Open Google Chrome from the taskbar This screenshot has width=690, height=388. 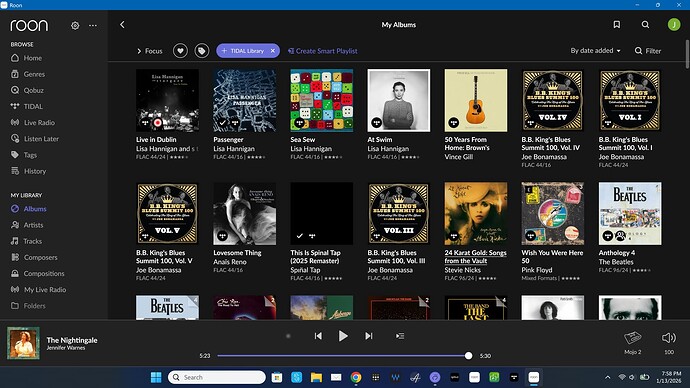pos(356,377)
